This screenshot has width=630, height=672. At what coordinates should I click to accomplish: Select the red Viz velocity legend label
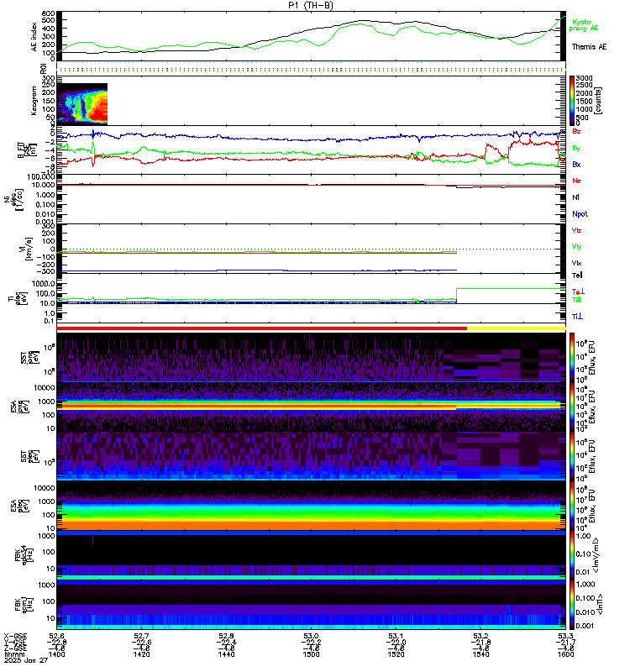tap(576, 230)
